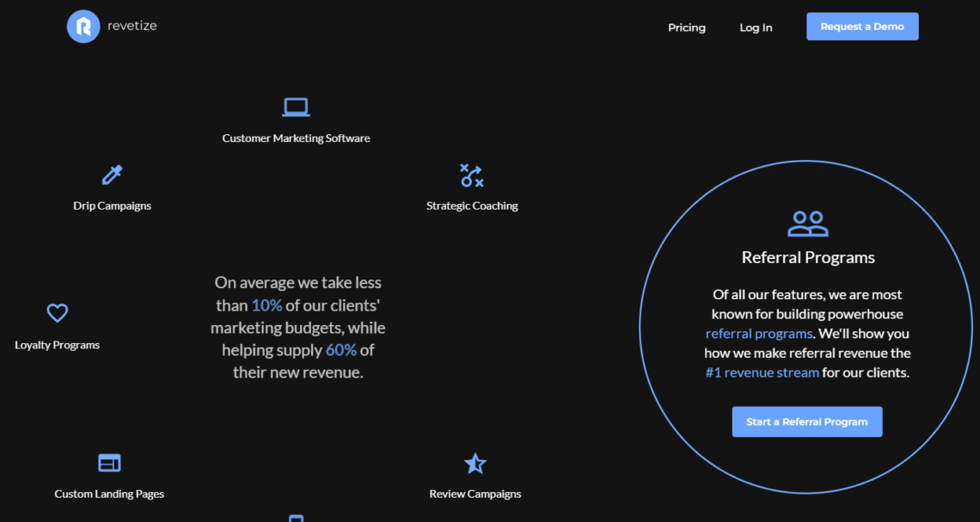The image size is (980, 522).
Task: Click the Review Campaigns star icon
Action: 475,463
